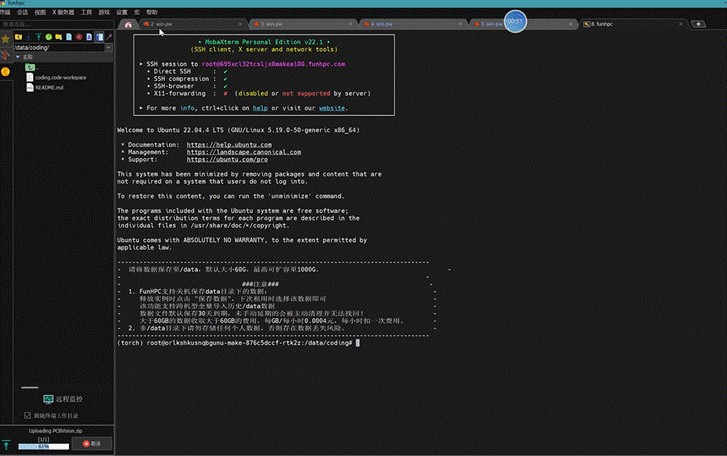Toggle the highlighted view mode SFTP icon
The image size is (727, 456).
click(99, 37)
